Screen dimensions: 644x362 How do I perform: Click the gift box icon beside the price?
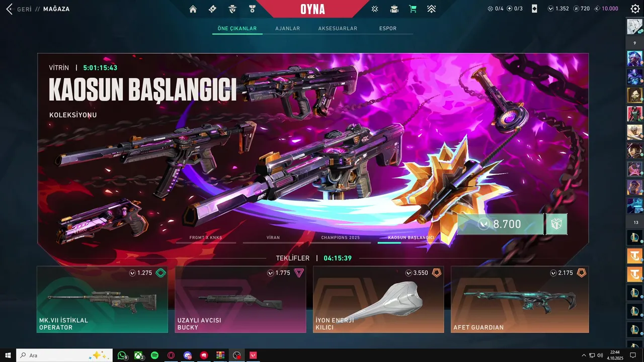[x=556, y=224]
